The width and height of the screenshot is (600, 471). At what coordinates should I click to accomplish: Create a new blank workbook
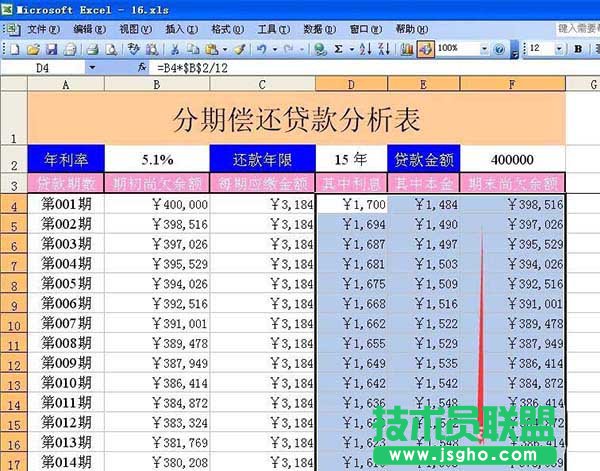tap(15, 49)
